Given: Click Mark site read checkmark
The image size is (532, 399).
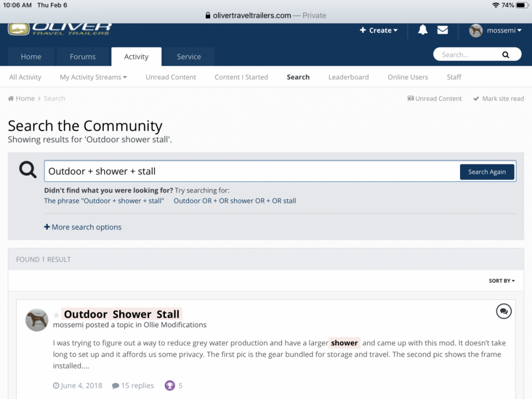Looking at the screenshot, I should point(477,98).
